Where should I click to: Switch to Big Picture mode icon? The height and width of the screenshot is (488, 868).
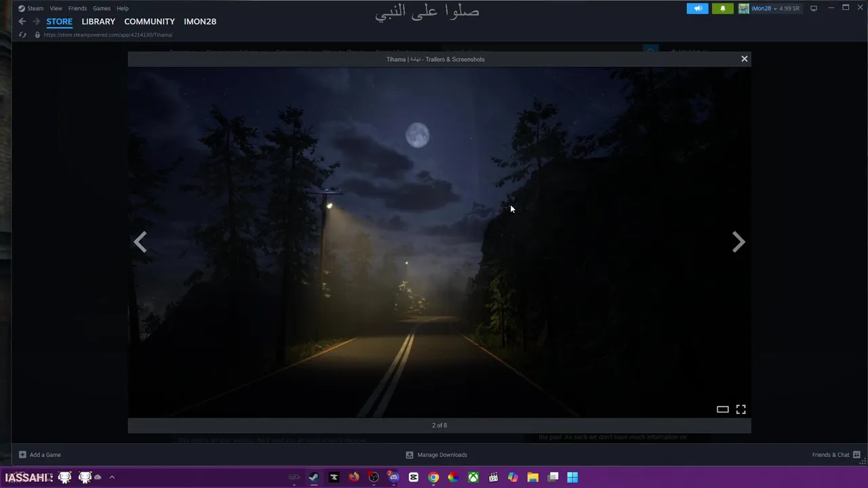[814, 8]
